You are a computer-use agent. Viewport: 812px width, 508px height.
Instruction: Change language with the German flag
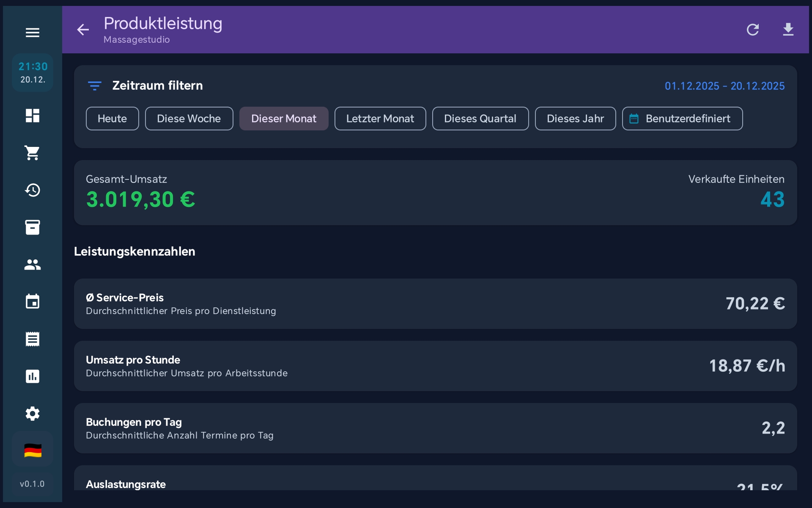tap(33, 450)
